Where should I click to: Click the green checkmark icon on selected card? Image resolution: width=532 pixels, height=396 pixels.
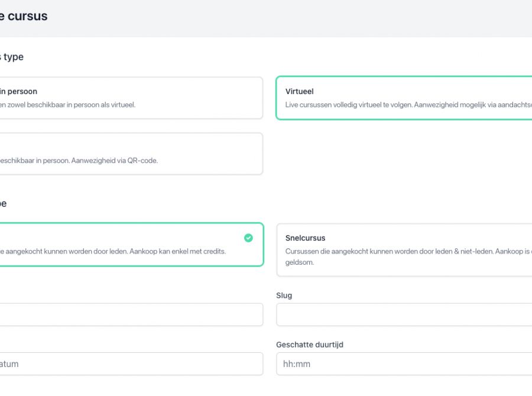[248, 238]
